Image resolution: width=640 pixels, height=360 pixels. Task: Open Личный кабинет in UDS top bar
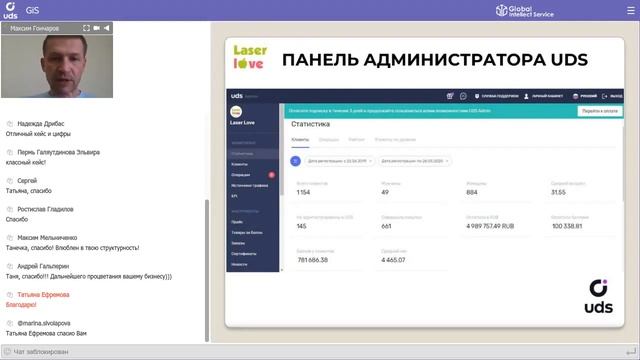pyautogui.click(x=544, y=96)
